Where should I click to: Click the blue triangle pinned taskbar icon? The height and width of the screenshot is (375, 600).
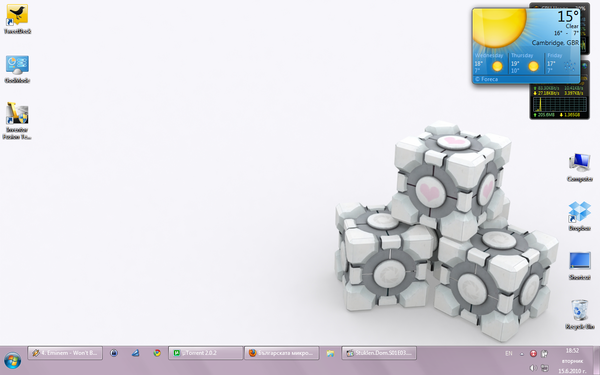(x=135, y=353)
